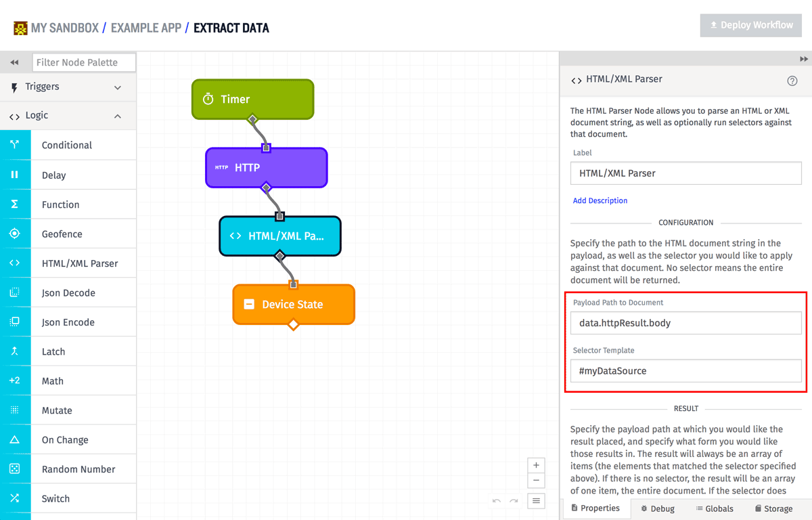Switch to the Debug tab
This screenshot has height=520, width=812.
point(658,508)
